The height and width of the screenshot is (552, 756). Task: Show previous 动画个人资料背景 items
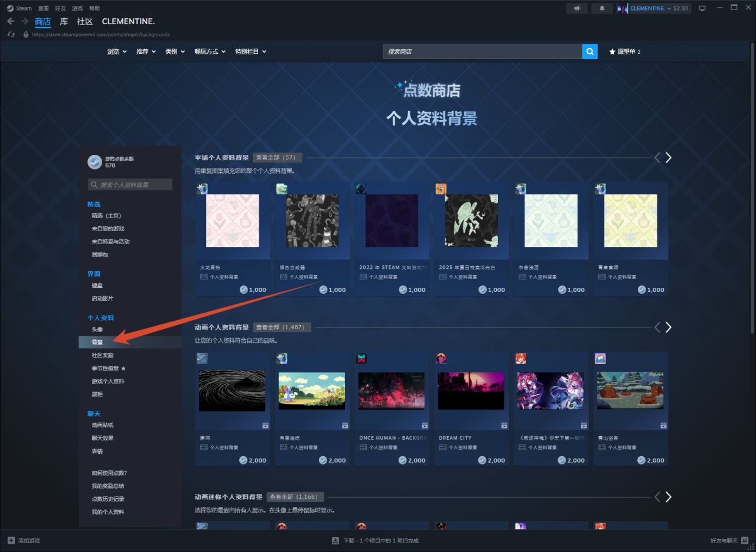click(x=657, y=327)
